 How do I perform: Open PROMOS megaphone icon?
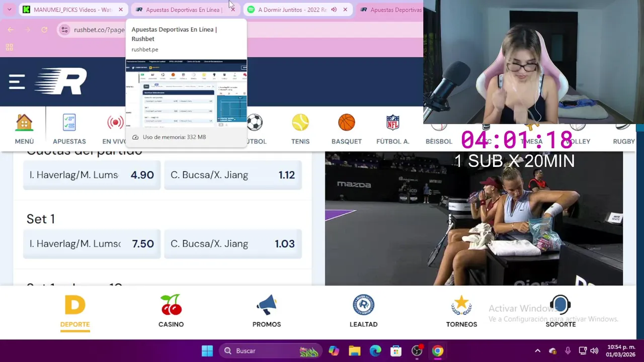click(x=267, y=312)
